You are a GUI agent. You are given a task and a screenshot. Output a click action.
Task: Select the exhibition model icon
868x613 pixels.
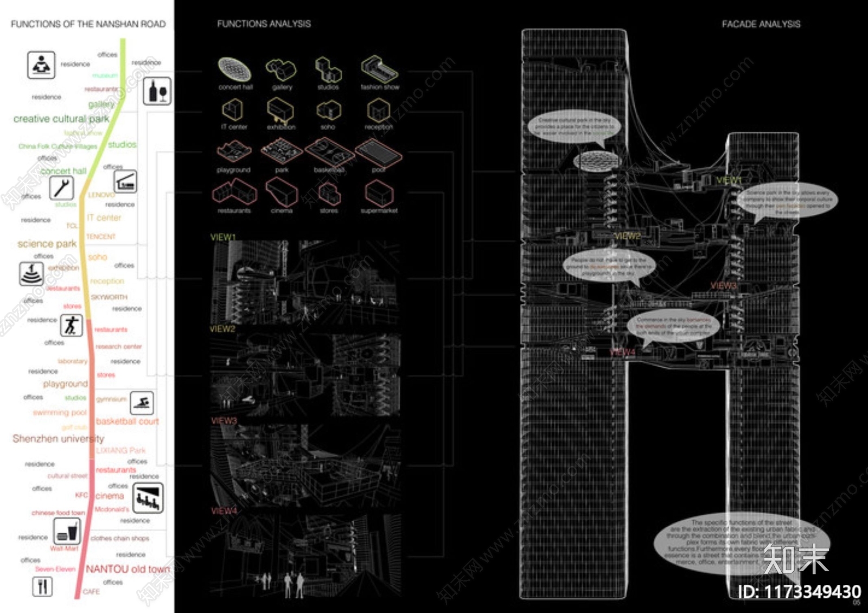tap(280, 110)
